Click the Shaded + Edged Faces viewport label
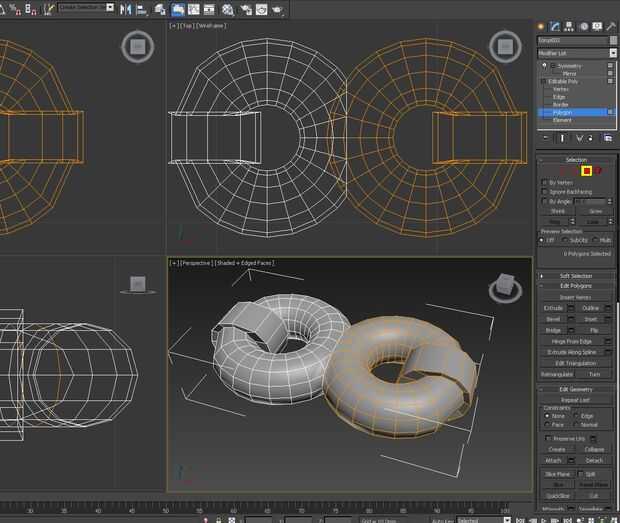The image size is (620, 523). (244, 263)
